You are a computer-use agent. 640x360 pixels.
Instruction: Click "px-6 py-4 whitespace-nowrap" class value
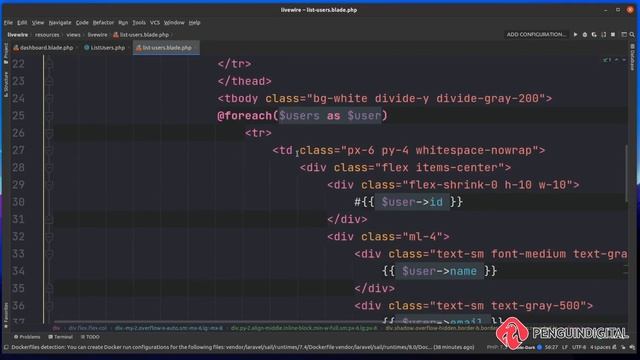click(x=440, y=150)
